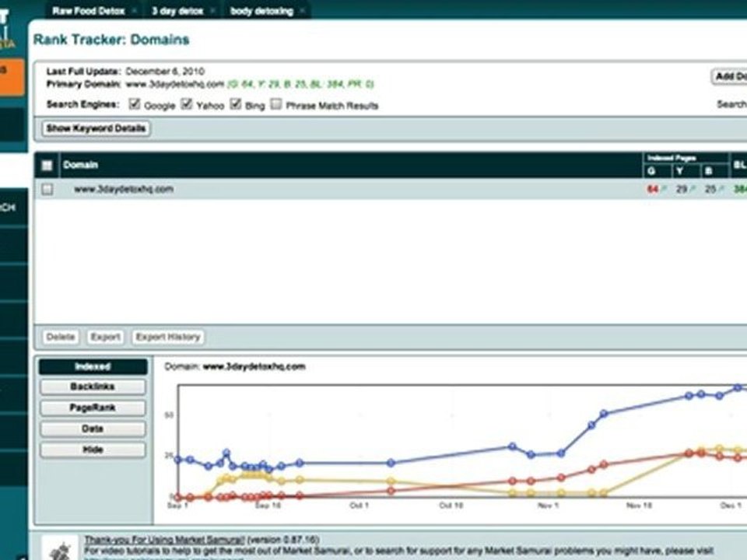Open Thank-you For Using Market Samurai link

click(164, 540)
